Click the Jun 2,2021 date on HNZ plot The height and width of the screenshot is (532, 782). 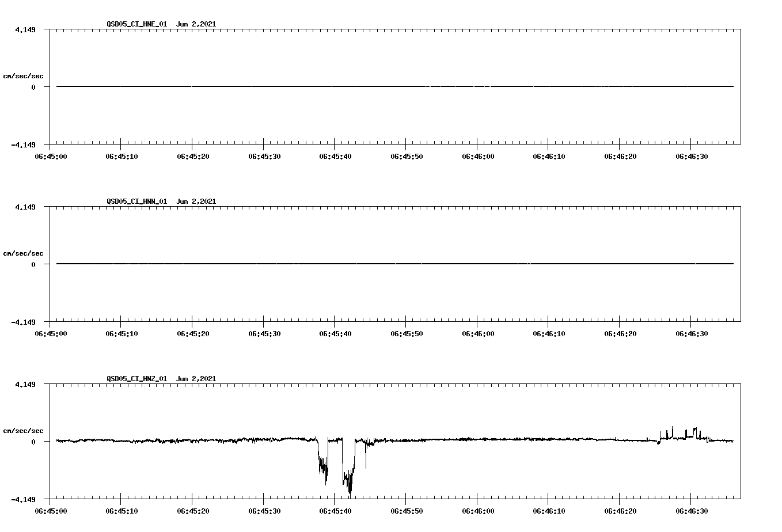(196, 379)
